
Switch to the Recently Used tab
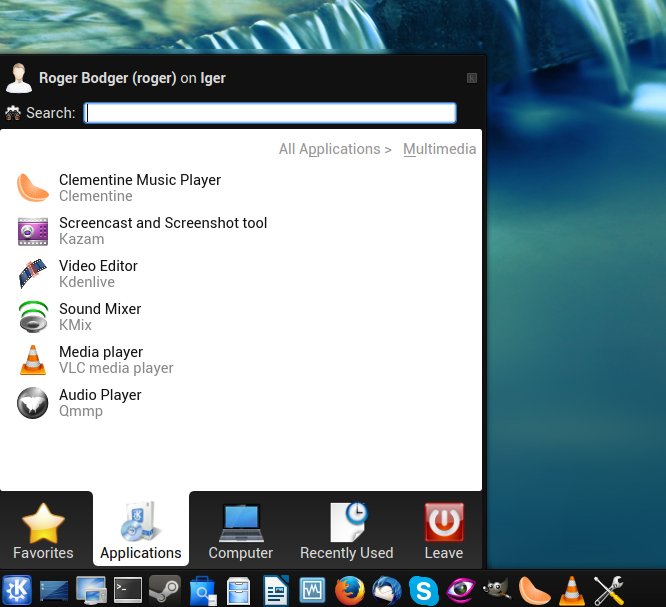[x=347, y=531]
